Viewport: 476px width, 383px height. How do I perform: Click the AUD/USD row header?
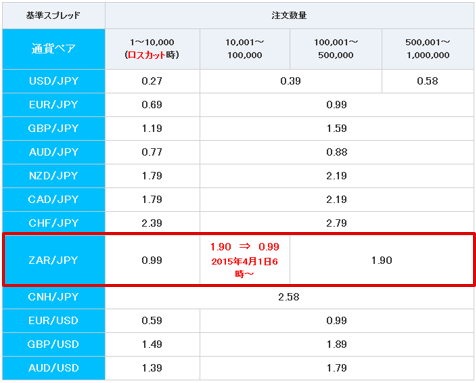click(54, 368)
